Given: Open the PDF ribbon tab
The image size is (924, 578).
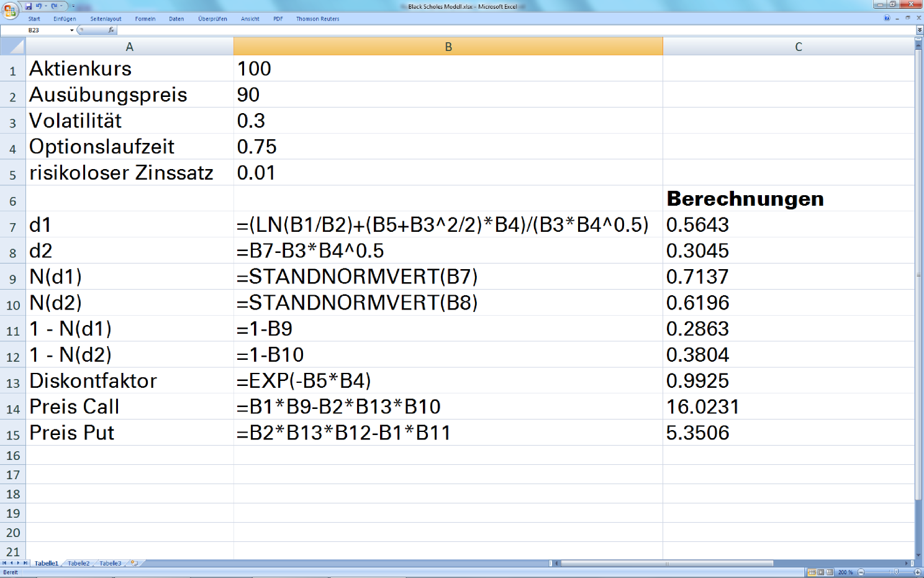Looking at the screenshot, I should pos(278,19).
